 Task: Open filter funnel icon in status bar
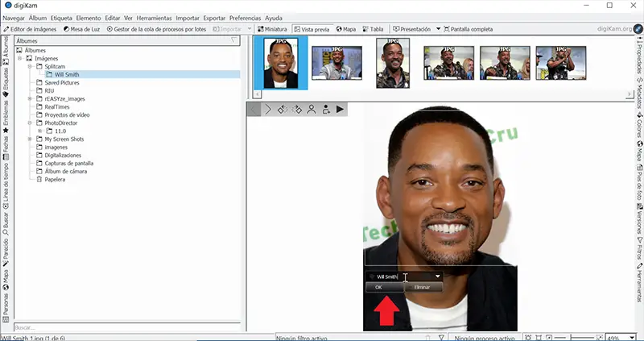coord(441,338)
